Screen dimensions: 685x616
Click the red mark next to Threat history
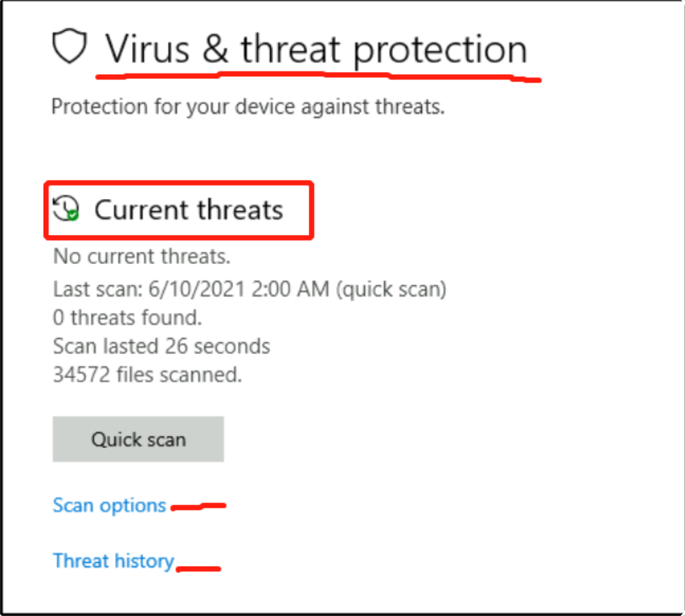[199, 569]
